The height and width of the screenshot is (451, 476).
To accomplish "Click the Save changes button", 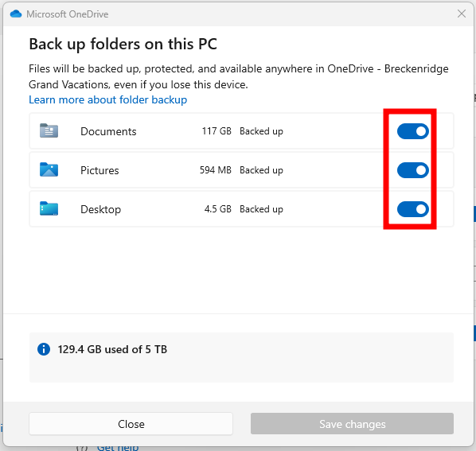I will click(x=352, y=424).
